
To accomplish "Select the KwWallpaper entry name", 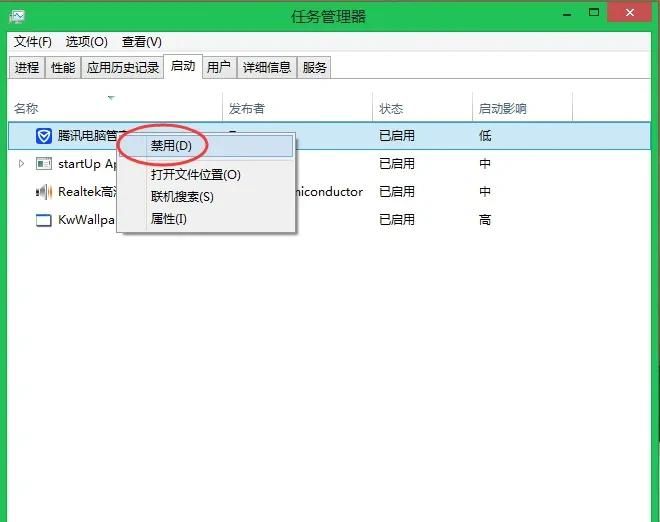I will (x=86, y=220).
